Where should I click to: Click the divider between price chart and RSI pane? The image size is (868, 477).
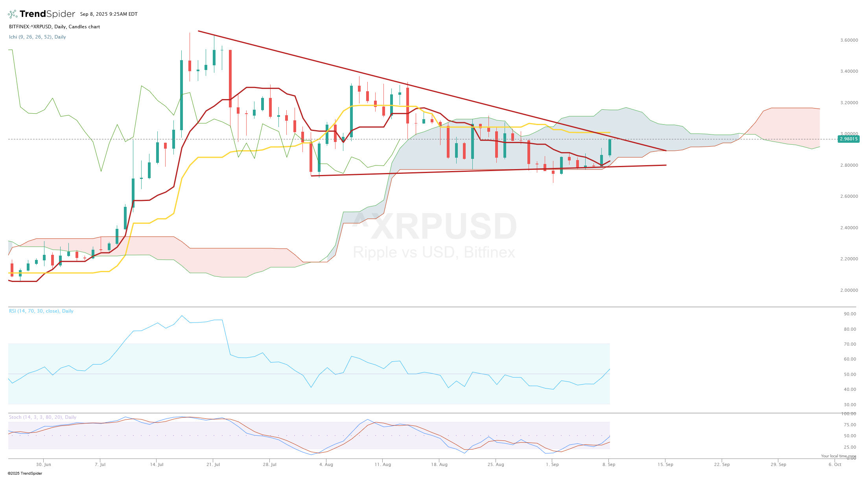click(x=432, y=307)
